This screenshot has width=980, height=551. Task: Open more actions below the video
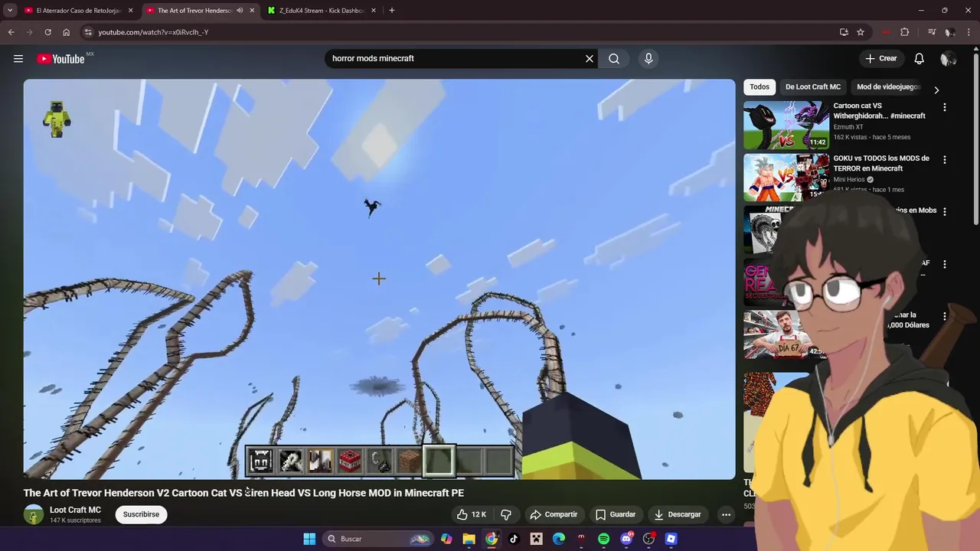pyautogui.click(x=726, y=514)
